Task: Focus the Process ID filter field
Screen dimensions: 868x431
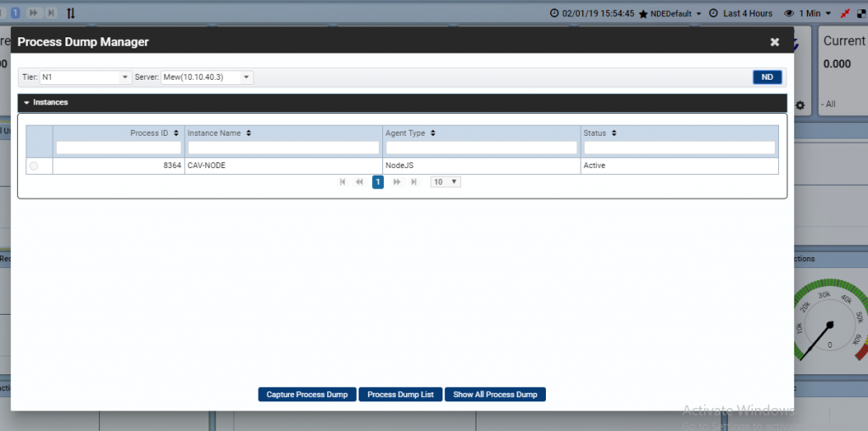Action: pyautogui.click(x=119, y=148)
